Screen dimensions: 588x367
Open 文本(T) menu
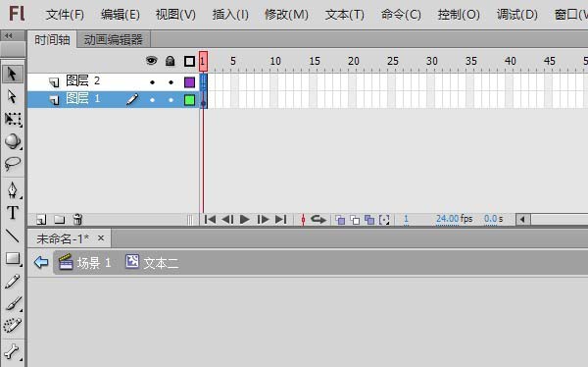pyautogui.click(x=345, y=15)
